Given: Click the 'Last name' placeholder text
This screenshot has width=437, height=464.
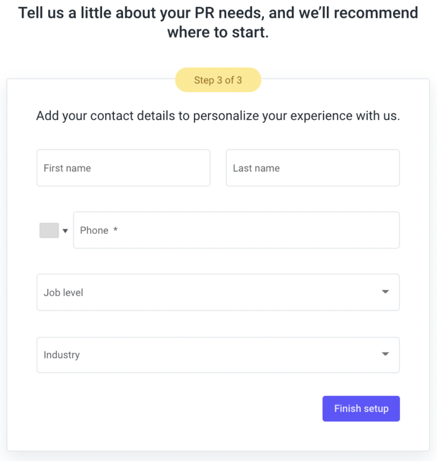Looking at the screenshot, I should (x=256, y=168).
